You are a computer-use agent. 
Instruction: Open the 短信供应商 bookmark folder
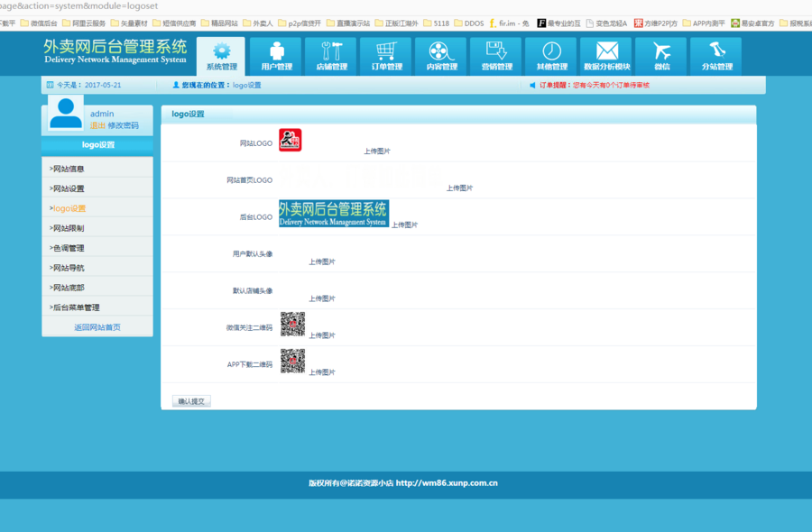(174, 23)
